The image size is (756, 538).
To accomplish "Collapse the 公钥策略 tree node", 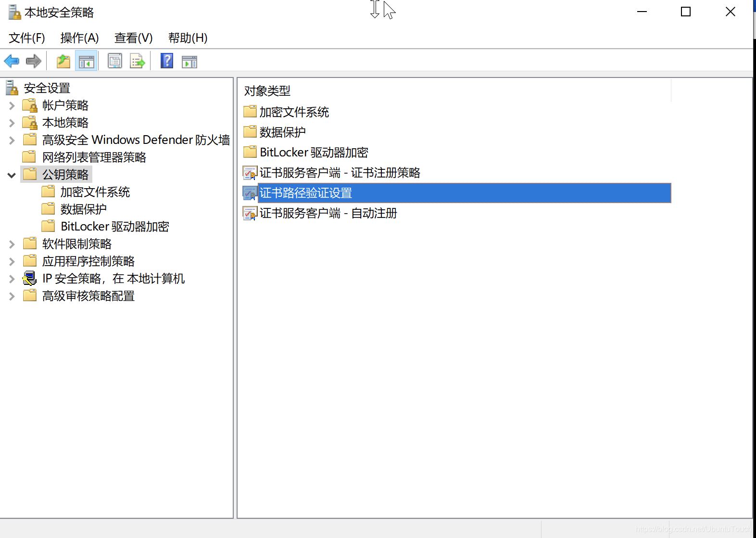I will [12, 175].
